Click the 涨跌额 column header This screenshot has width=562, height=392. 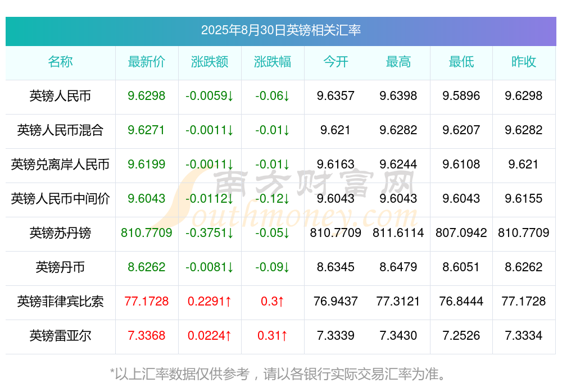(x=209, y=62)
